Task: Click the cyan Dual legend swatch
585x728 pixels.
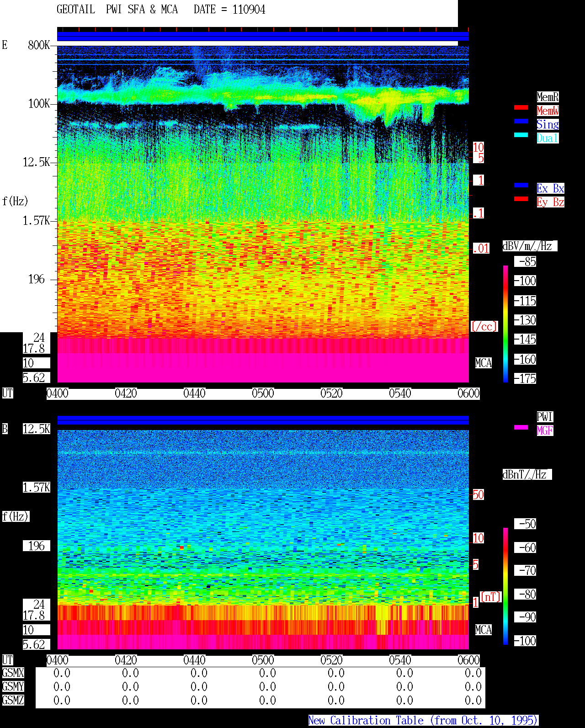Action: pos(521,135)
